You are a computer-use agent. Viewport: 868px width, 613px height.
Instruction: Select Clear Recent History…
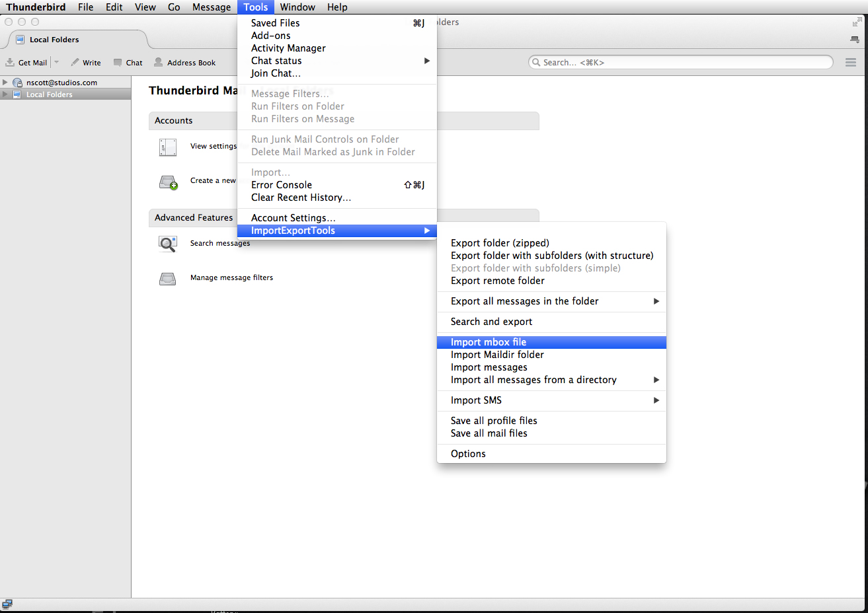point(337,198)
